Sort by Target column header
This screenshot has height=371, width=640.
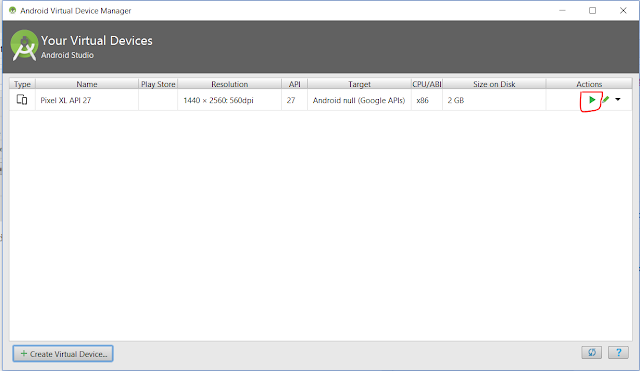click(x=359, y=84)
